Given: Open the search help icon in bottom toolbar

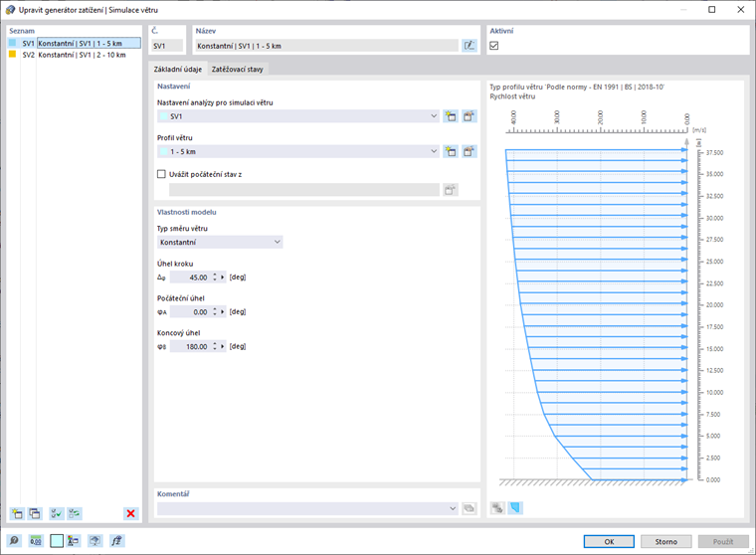Looking at the screenshot, I should (15, 541).
